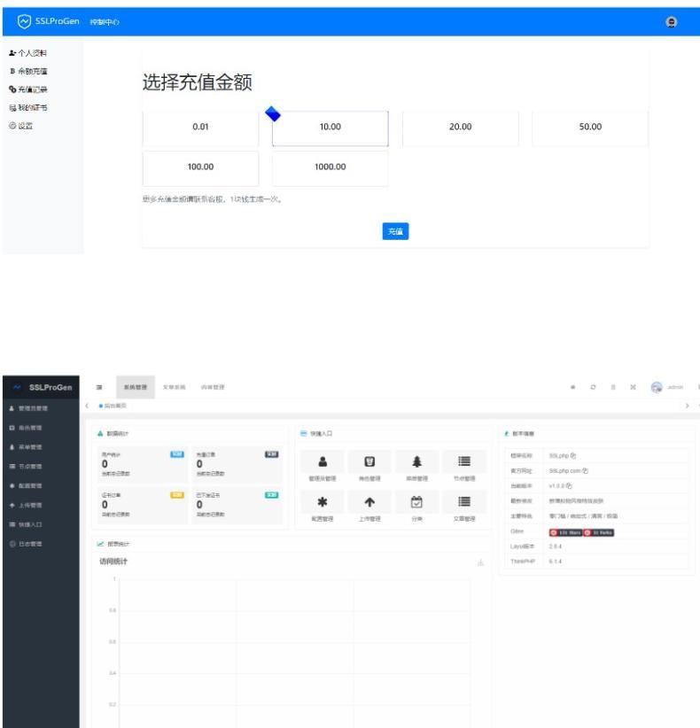
Task: Select the 1000.00 recharge amount
Action: click(331, 168)
